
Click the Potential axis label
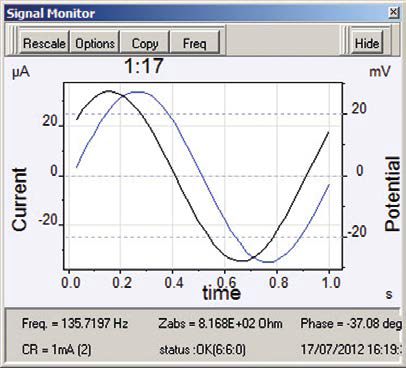[x=392, y=194]
